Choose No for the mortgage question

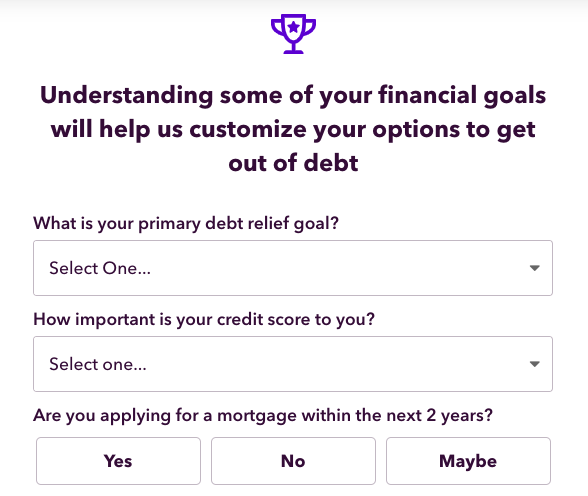[x=293, y=461]
